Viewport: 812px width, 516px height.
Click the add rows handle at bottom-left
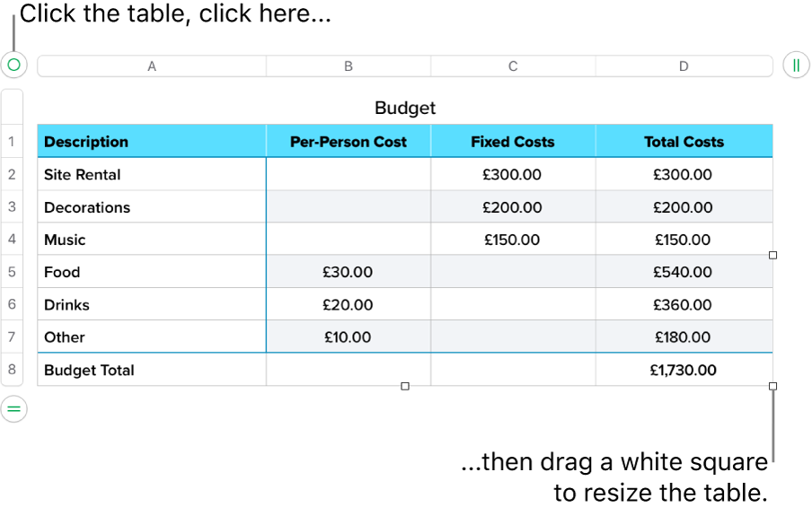point(13,409)
